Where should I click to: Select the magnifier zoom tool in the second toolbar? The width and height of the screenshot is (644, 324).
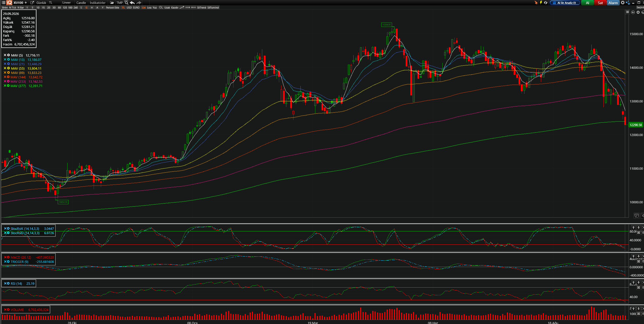click(x=161, y=7)
